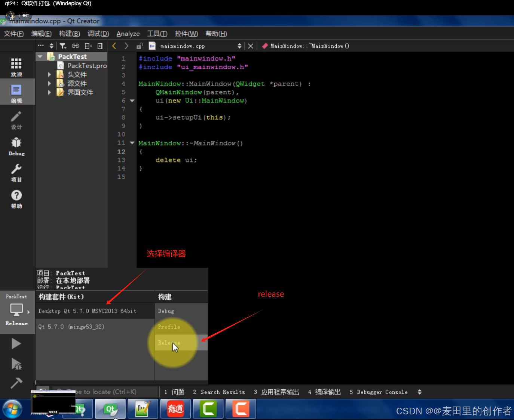Viewport: 514px width, 420px height.
Task: Open the 文件(F) menu
Action: 14,34
